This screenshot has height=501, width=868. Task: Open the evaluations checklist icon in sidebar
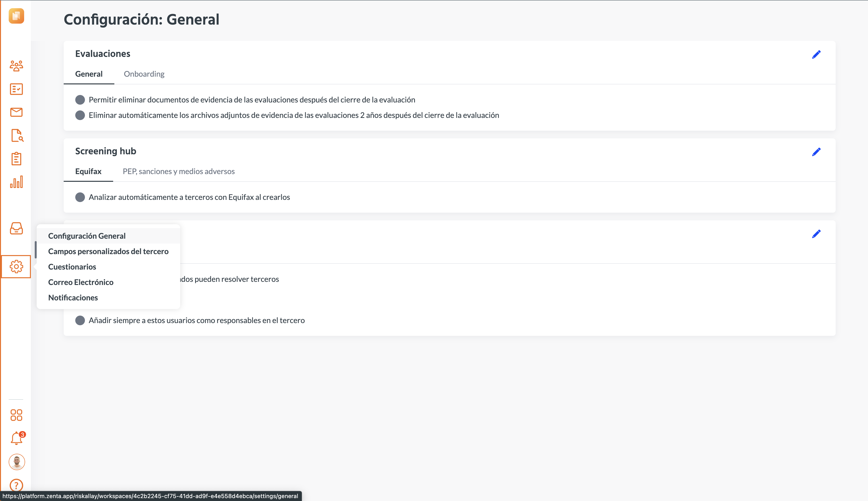[x=16, y=89]
